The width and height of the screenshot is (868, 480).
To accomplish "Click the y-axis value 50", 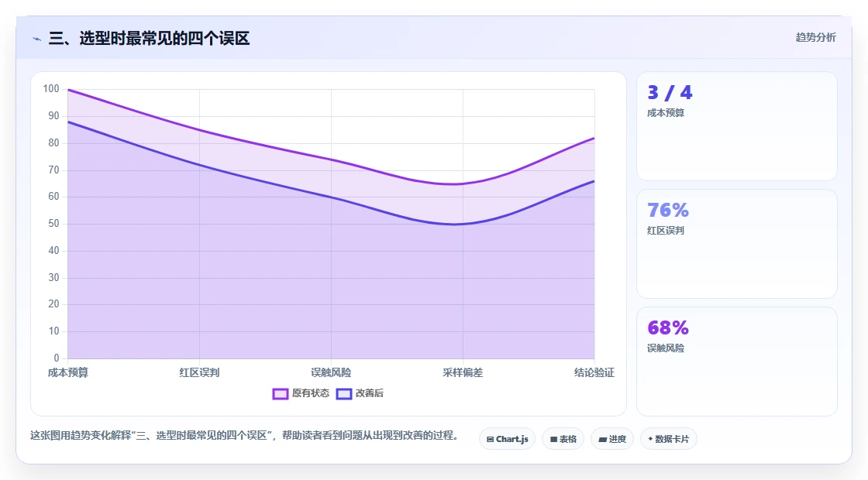I will 53,224.
